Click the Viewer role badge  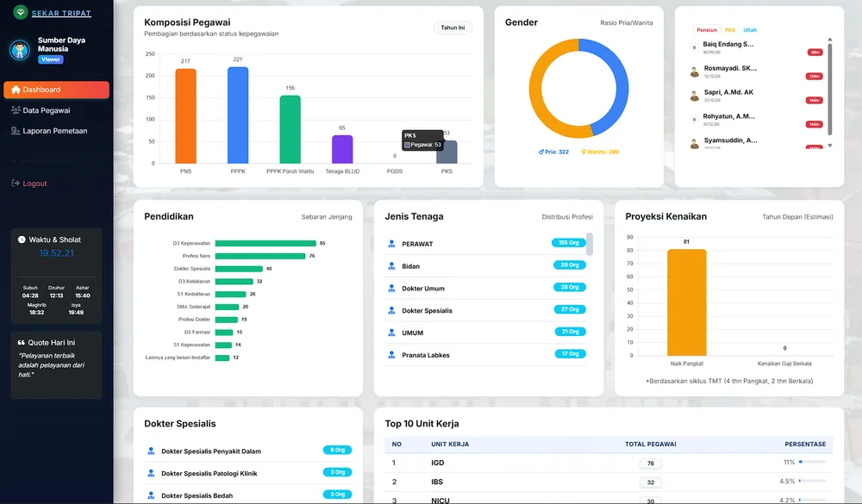point(51,59)
